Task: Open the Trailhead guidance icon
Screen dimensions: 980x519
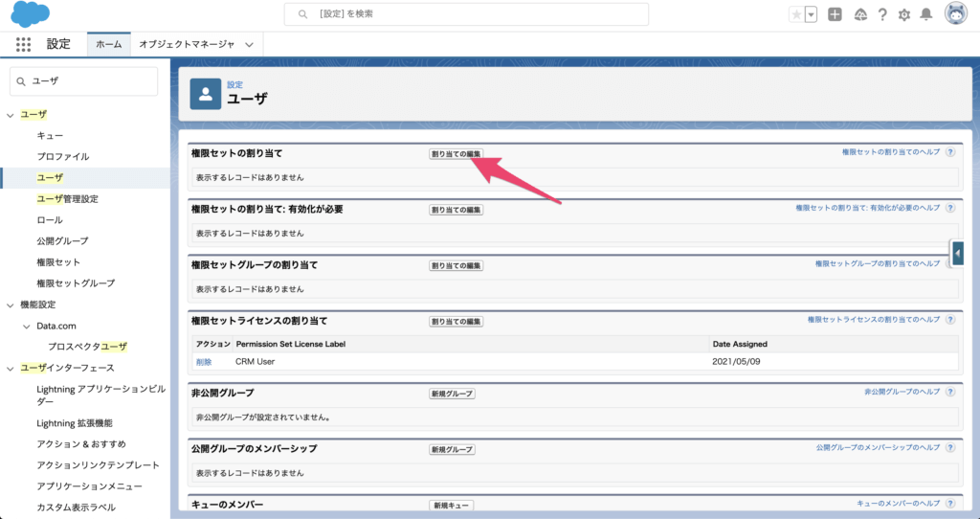Action: click(x=859, y=14)
